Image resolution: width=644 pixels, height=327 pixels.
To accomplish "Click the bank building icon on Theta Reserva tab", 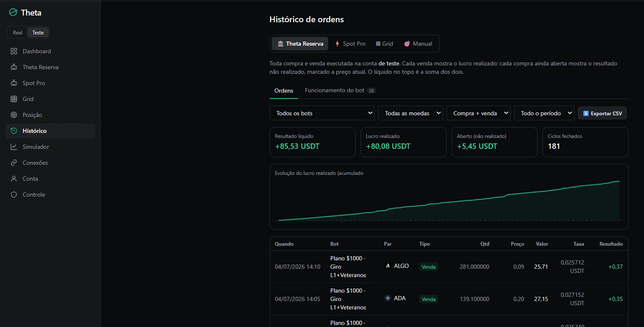I will 280,44.
